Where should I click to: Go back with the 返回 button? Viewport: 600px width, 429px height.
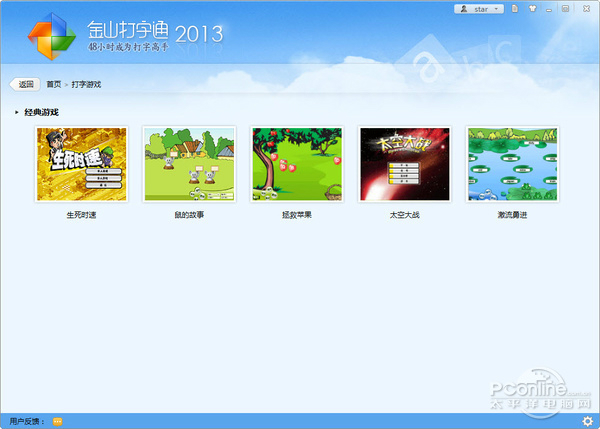click(x=25, y=84)
